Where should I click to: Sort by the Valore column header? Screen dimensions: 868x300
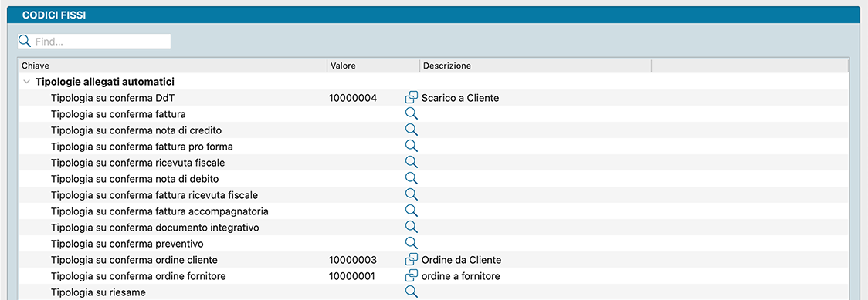[x=373, y=66]
